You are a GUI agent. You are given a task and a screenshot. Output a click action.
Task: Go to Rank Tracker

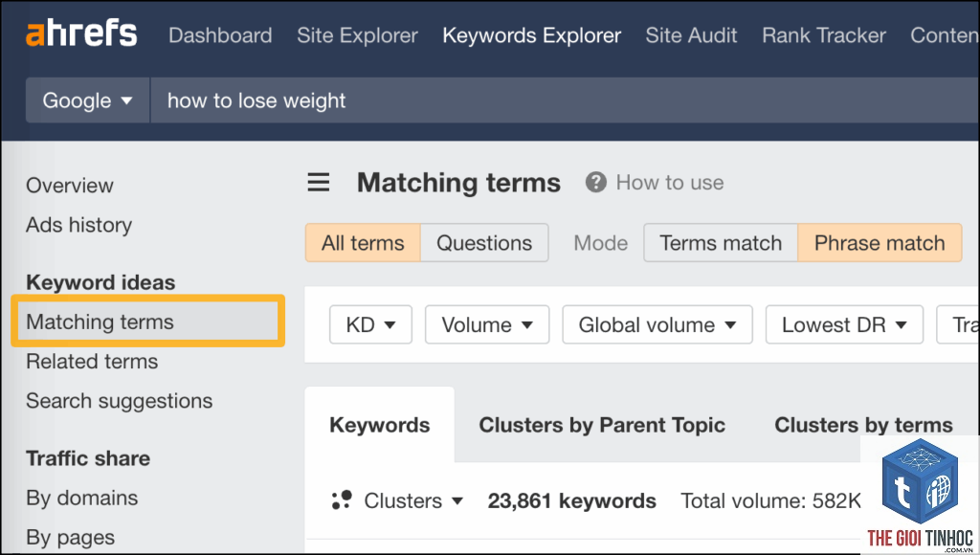[824, 35]
